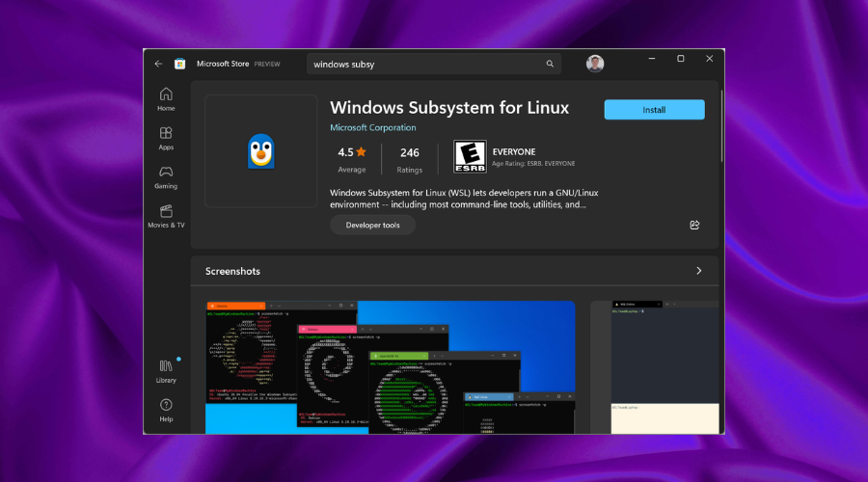Open second screenshot thumbnail on right
Viewport: 868px width, 482px height.
655,367
